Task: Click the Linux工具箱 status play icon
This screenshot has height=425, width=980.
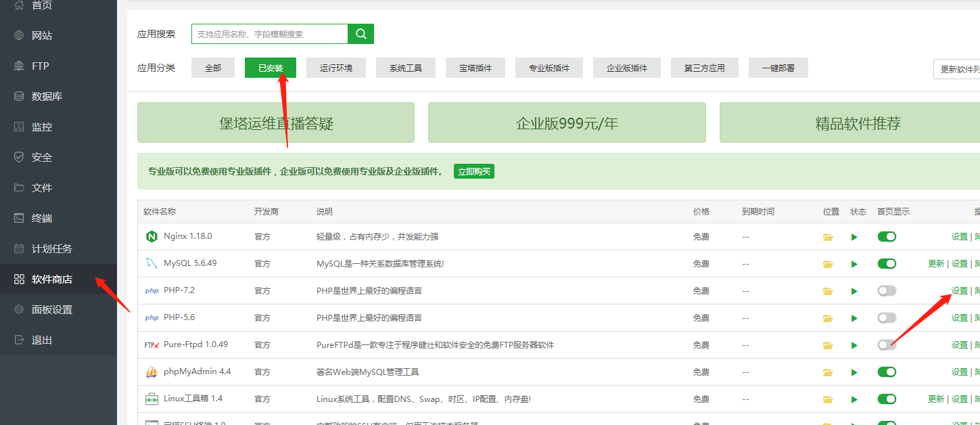Action: (x=854, y=399)
